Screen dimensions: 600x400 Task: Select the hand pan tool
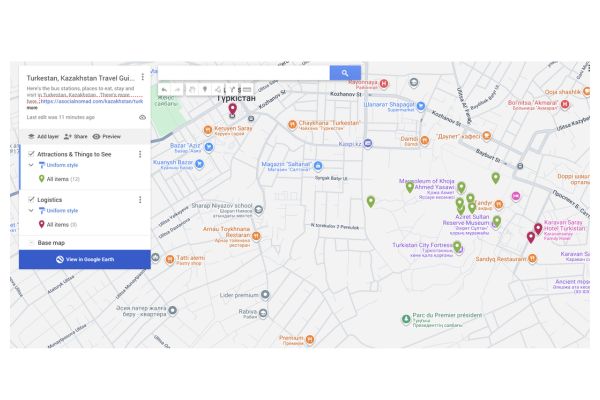tap(192, 90)
